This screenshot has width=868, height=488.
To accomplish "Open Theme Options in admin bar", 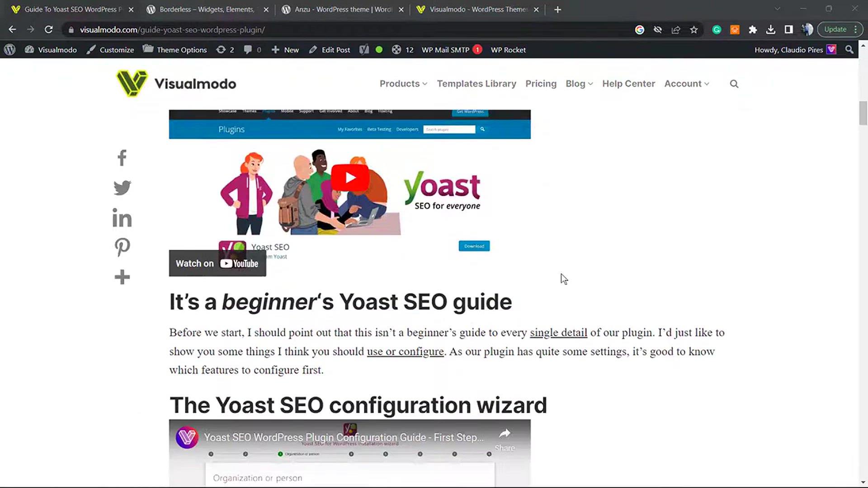I will coord(175,50).
